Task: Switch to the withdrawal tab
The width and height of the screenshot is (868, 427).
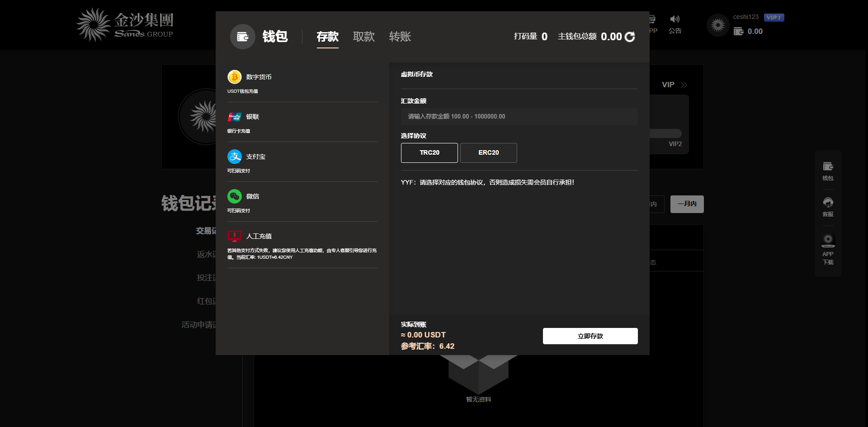Action: pos(363,37)
